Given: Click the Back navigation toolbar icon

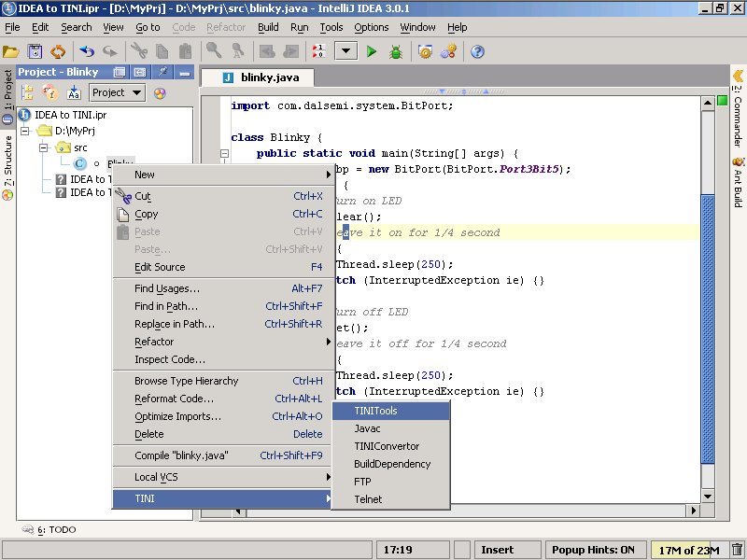Looking at the screenshot, I should [x=267, y=51].
